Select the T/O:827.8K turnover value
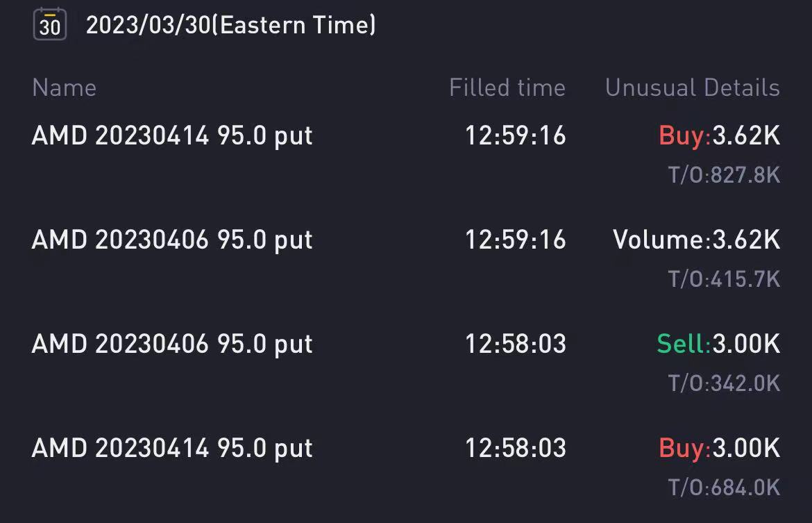The width and height of the screenshot is (812, 523). point(724,175)
